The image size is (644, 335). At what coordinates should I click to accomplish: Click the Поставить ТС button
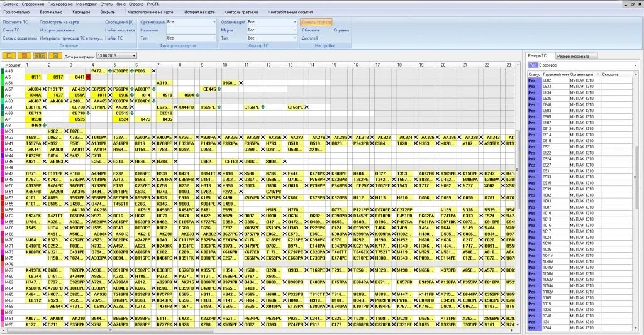click(15, 22)
